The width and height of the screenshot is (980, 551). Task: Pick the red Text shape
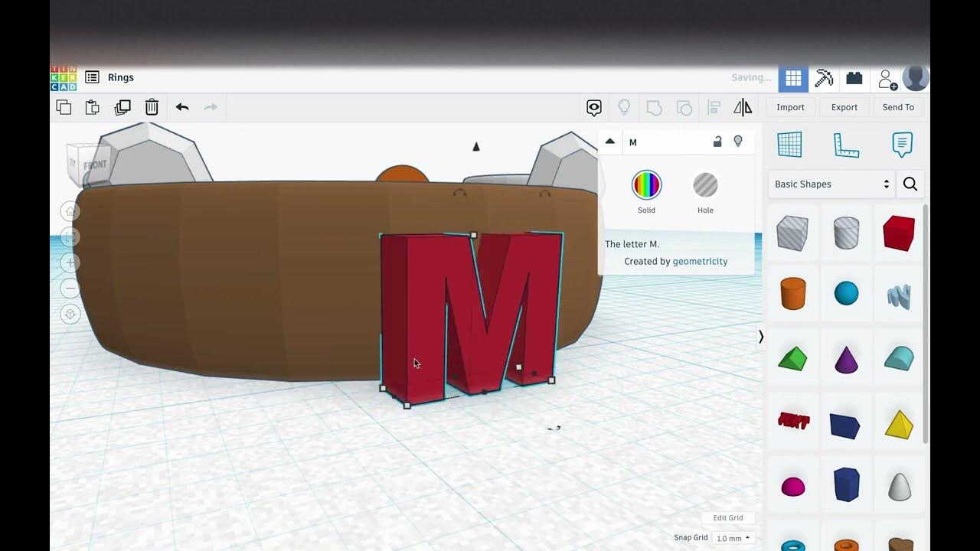793,421
